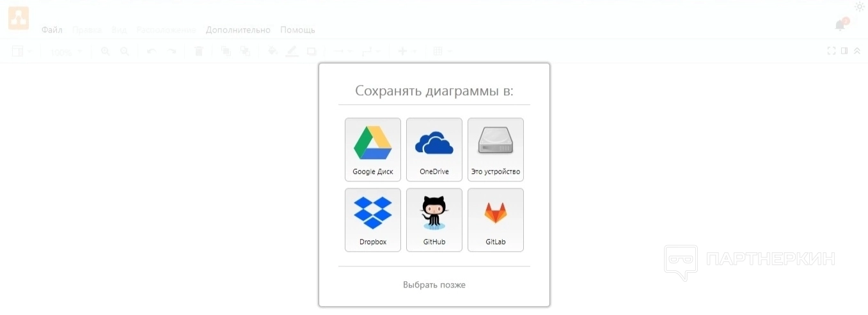Screen dimensions: 868x315
Task: Open the table grid dropdown
Action: [x=442, y=51]
